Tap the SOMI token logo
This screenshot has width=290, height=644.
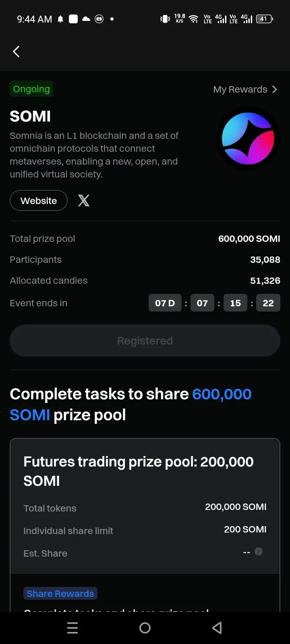[x=248, y=138]
